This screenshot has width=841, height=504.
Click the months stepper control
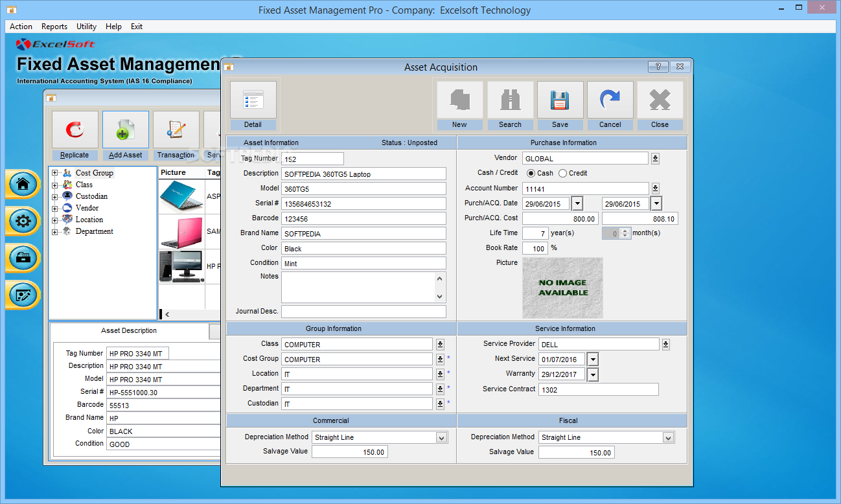point(625,233)
